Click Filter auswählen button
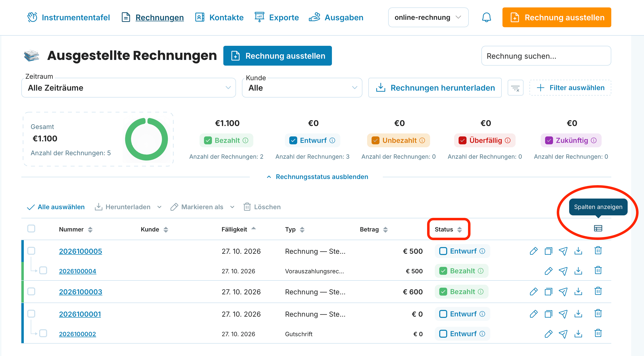 tap(570, 88)
